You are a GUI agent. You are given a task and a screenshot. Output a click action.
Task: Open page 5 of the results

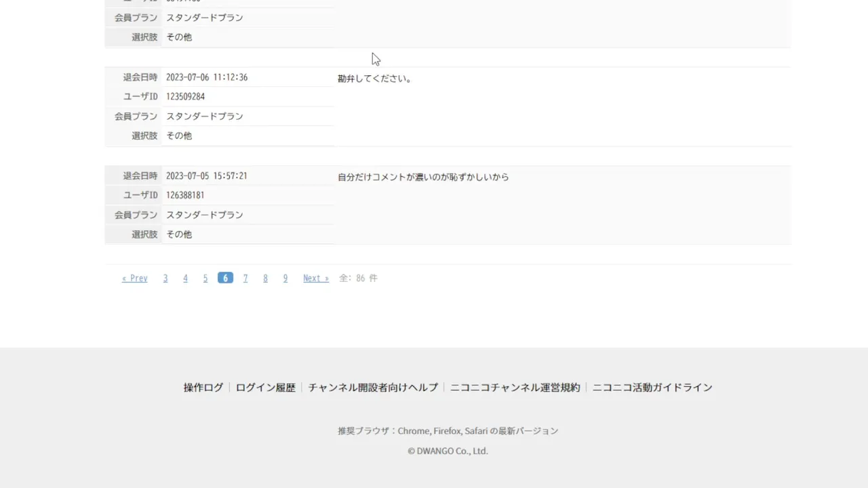click(x=205, y=279)
